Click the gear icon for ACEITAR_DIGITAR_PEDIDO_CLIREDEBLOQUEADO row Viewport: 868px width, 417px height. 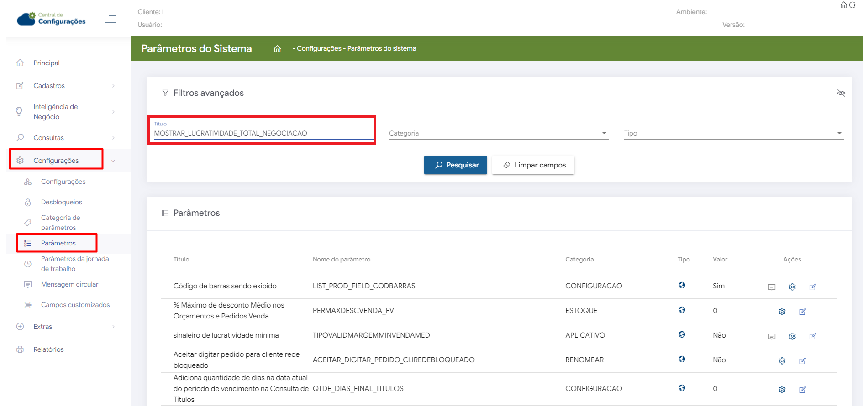782,361
